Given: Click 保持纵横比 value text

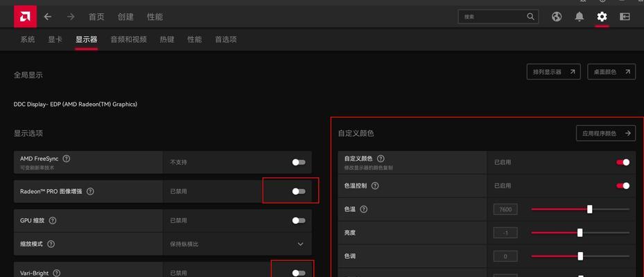Looking at the screenshot, I should (x=184, y=244).
